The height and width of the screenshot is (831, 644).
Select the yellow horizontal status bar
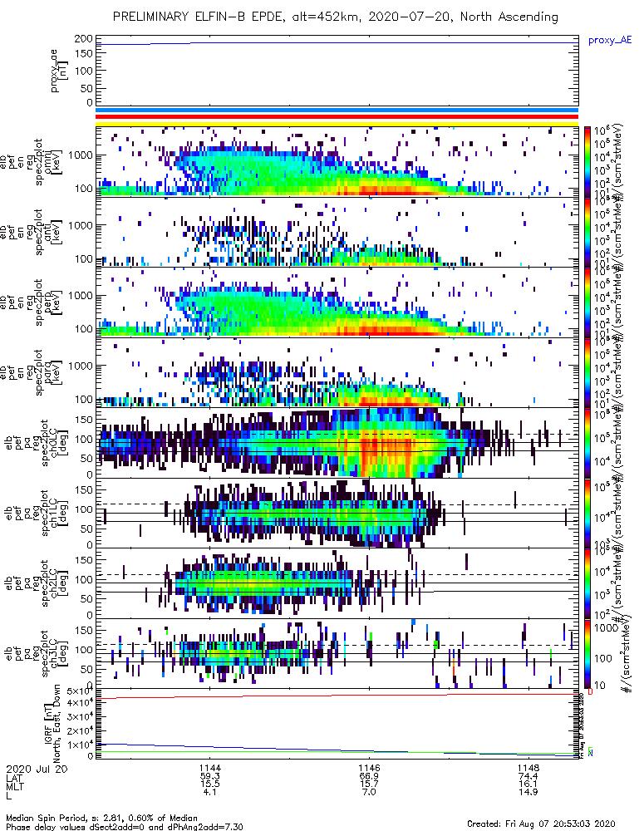click(x=337, y=124)
